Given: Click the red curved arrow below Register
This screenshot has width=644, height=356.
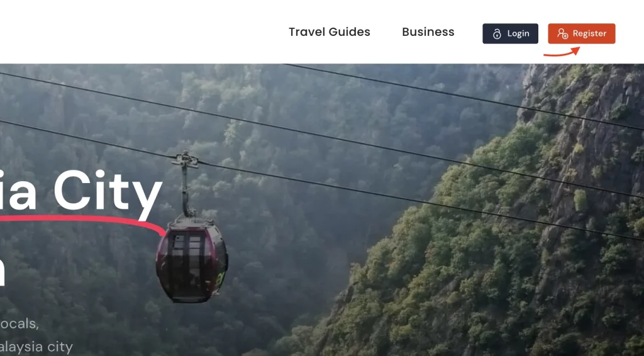Looking at the screenshot, I should click(562, 52).
